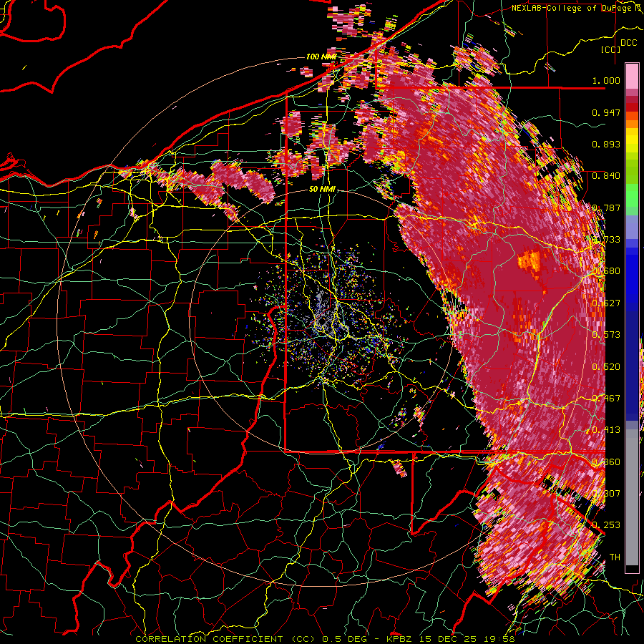Viewport: 644px width, 644px height.
Task: Click the 0.893 scale value
Action: pos(606,144)
